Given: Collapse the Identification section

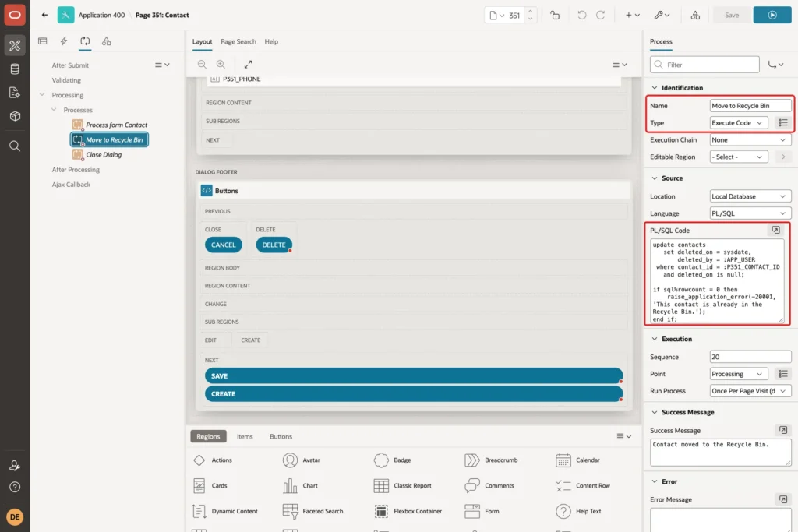Looking at the screenshot, I should [655, 87].
